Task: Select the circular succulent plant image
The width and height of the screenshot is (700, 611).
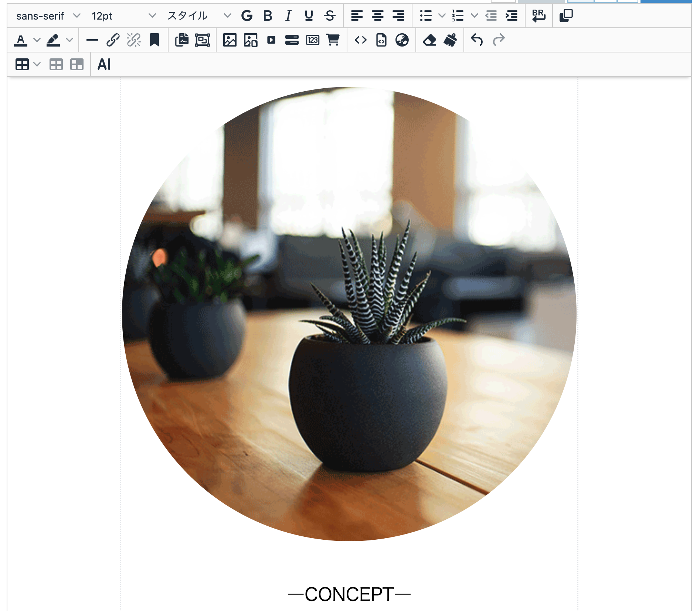Action: (349, 314)
